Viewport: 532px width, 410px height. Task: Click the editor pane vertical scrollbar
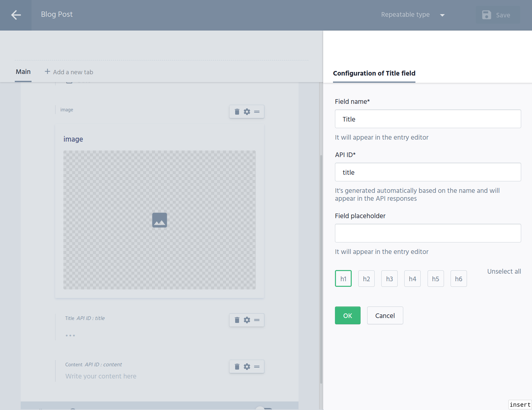[321, 269]
